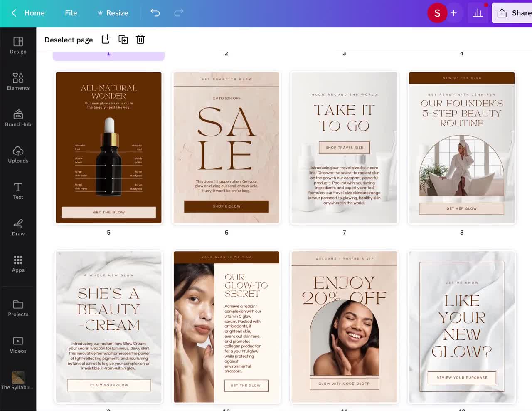Select the page 6 SALE thumbnail
The width and height of the screenshot is (532, 411).
coord(226,148)
